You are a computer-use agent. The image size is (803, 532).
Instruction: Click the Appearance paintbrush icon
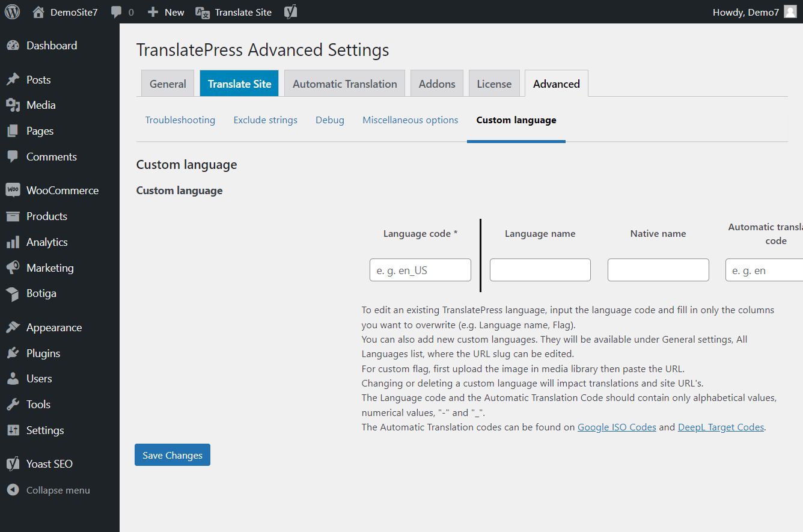coord(13,328)
